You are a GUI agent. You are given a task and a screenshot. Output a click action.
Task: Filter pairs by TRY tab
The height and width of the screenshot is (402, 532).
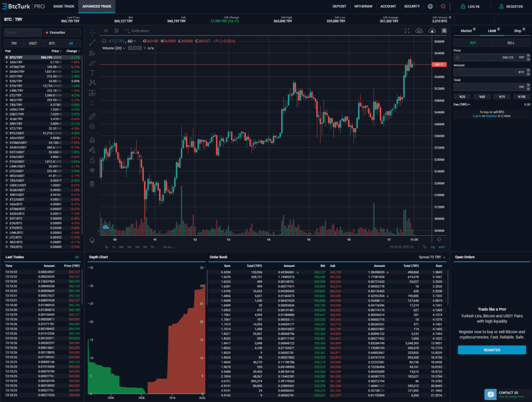coord(14,44)
